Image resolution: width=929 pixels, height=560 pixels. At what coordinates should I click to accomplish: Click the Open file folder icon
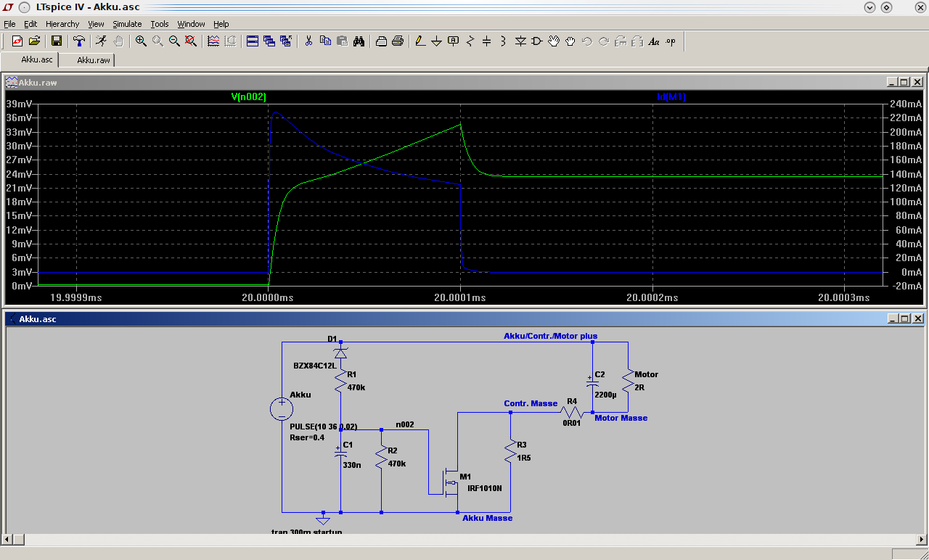pyautogui.click(x=34, y=41)
